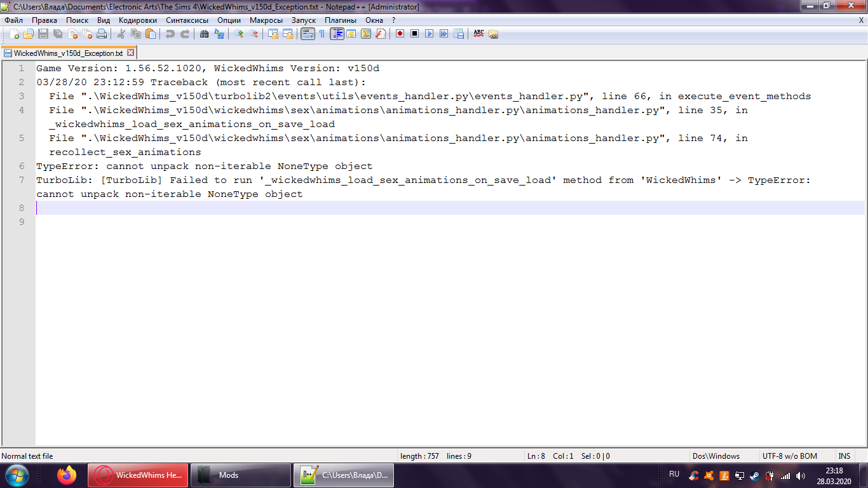Click the Steam tray icon
Image resolution: width=868 pixels, height=488 pixels.
[x=754, y=475]
